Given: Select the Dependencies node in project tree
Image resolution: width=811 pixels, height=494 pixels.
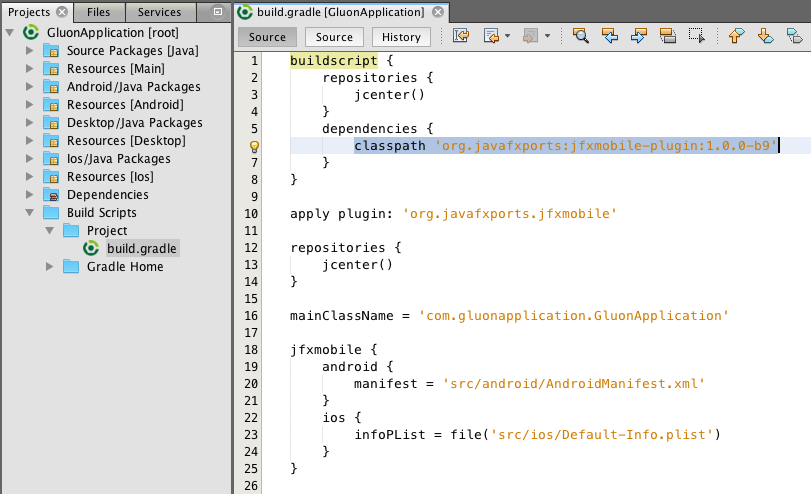Looking at the screenshot, I should [107, 195].
